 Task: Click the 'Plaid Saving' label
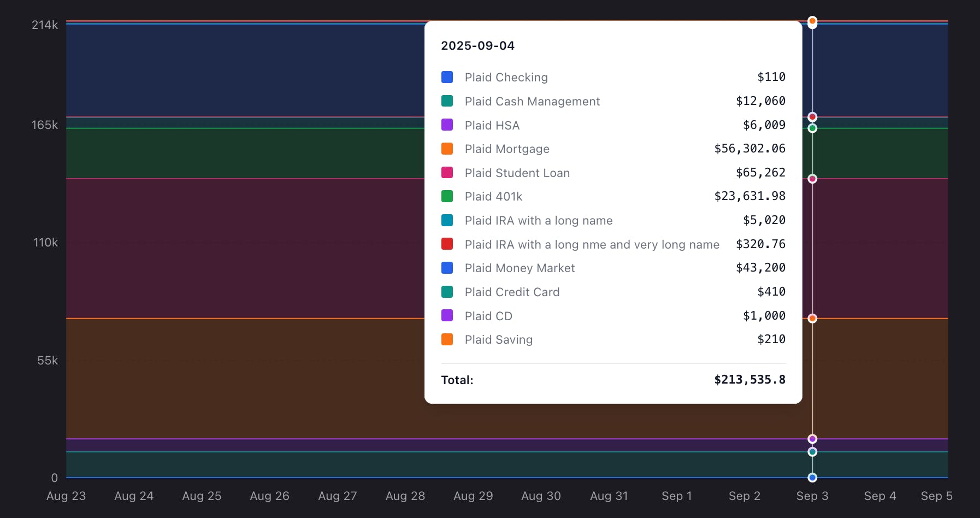pos(498,340)
